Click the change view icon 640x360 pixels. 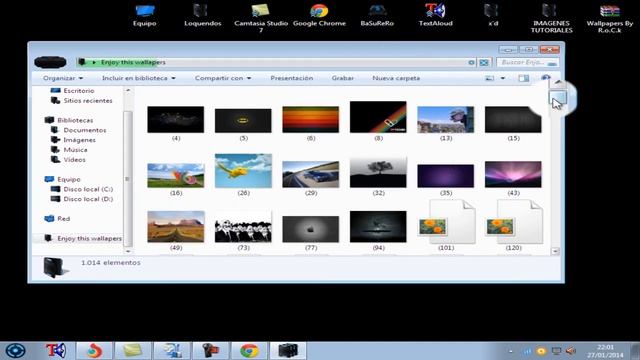point(489,78)
